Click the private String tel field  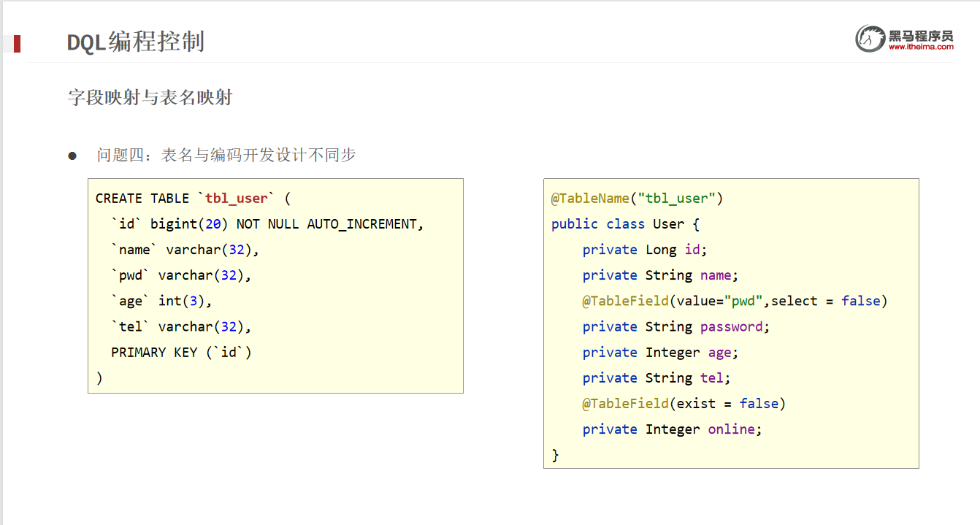(x=656, y=378)
